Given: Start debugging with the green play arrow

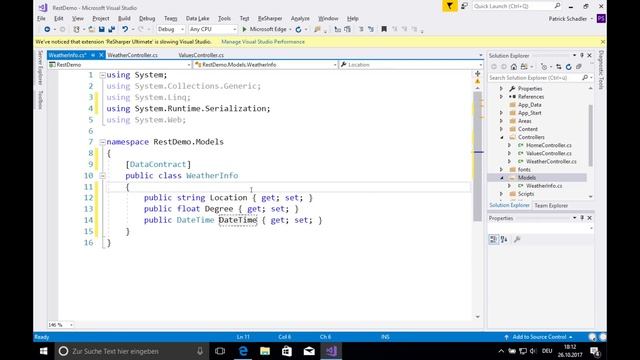Looking at the screenshot, I should point(244,29).
